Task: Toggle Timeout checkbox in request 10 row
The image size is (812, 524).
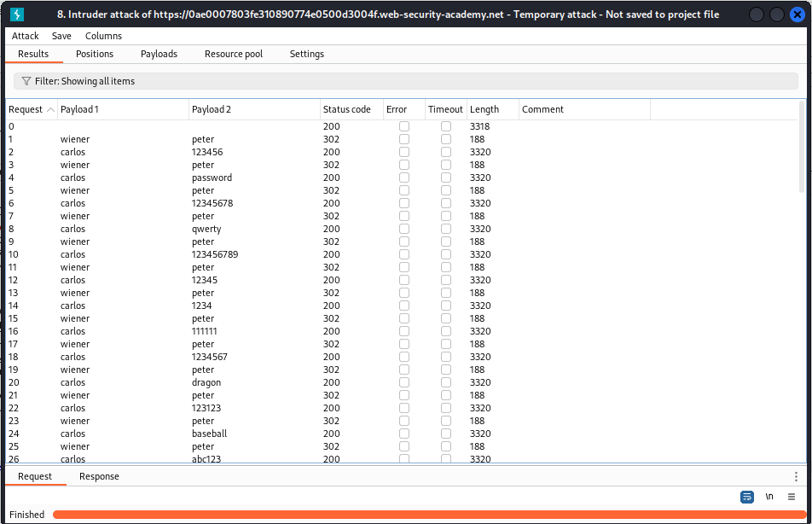Action: tap(446, 254)
